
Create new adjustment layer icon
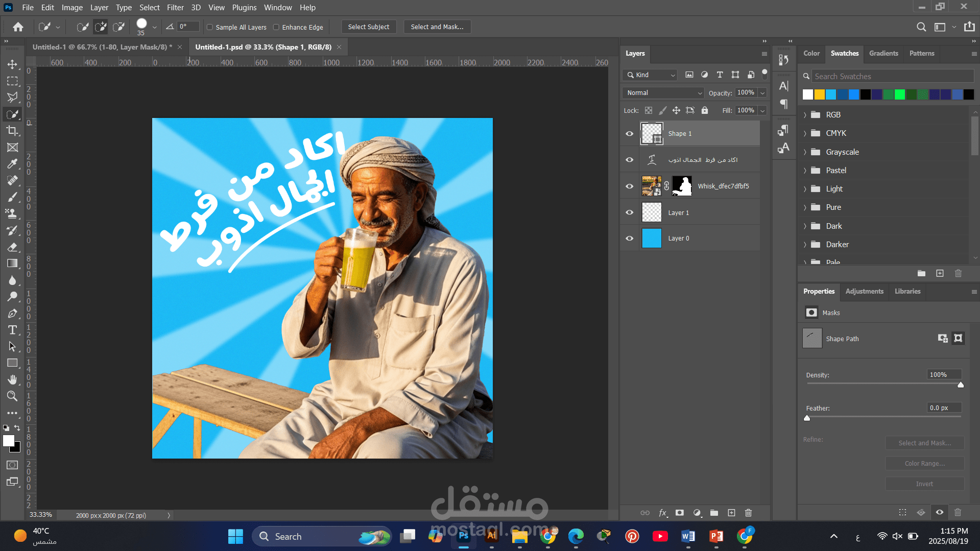coord(697,513)
